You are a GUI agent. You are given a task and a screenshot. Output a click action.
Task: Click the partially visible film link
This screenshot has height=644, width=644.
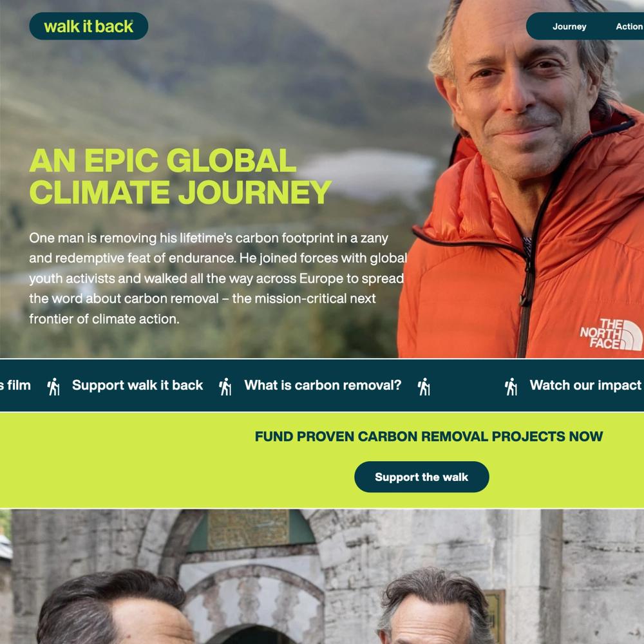[15, 385]
